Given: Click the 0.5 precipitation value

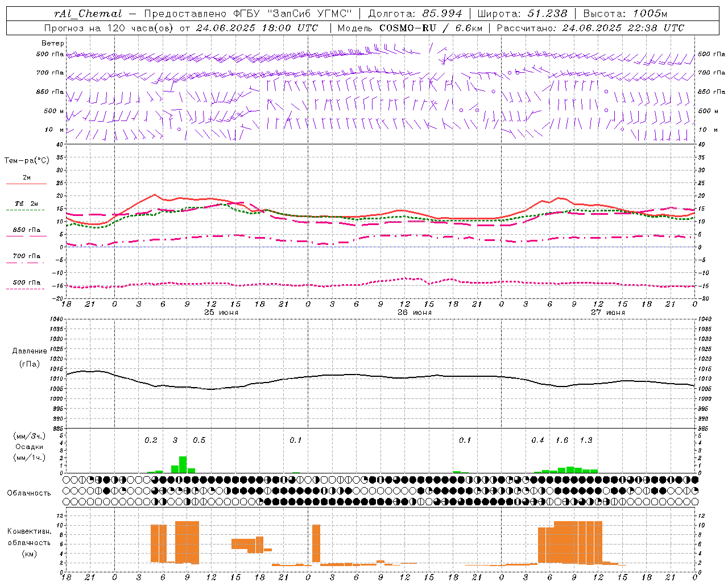Looking at the screenshot, I should (199, 440).
